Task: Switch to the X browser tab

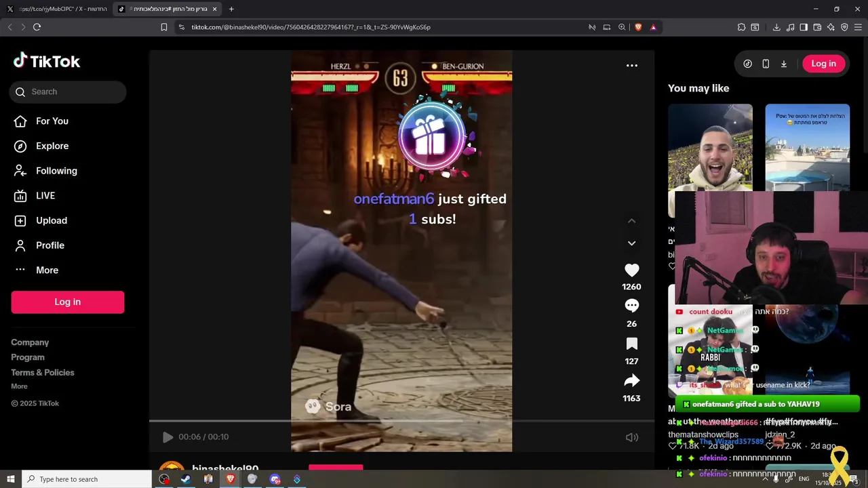Action: coord(57,9)
